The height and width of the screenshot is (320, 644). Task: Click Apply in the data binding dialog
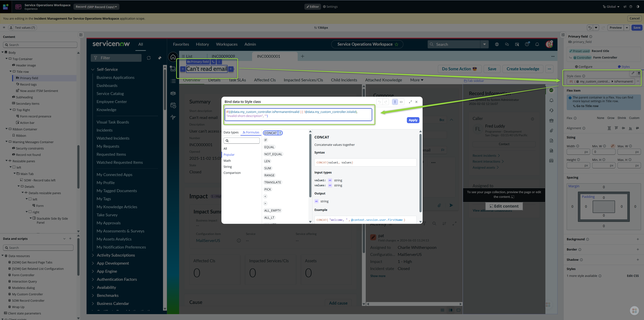point(413,120)
